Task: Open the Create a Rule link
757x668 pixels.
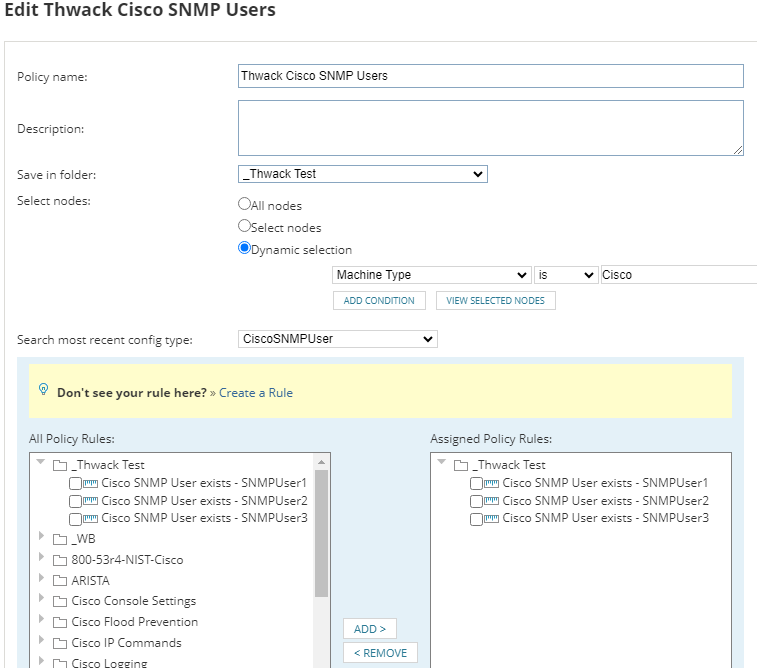Action: point(256,393)
